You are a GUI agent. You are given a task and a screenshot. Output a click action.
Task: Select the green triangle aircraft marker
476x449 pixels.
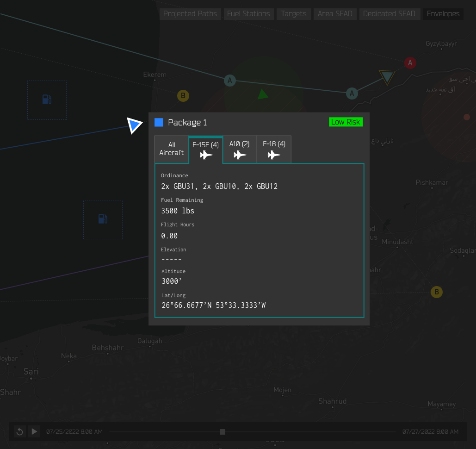click(x=262, y=94)
